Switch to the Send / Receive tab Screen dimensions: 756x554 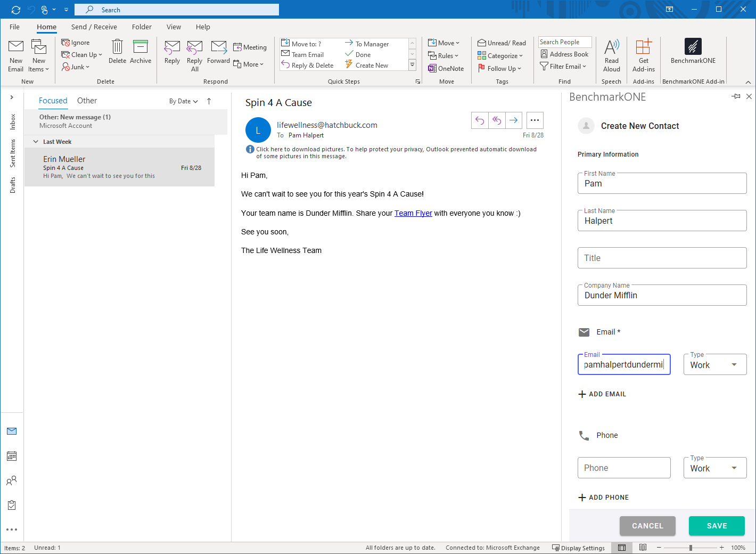[x=94, y=27]
